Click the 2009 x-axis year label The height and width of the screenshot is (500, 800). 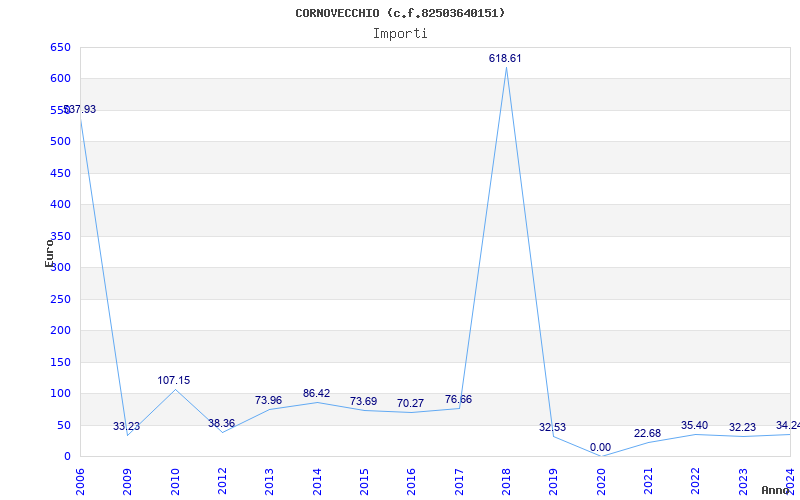tap(128, 483)
